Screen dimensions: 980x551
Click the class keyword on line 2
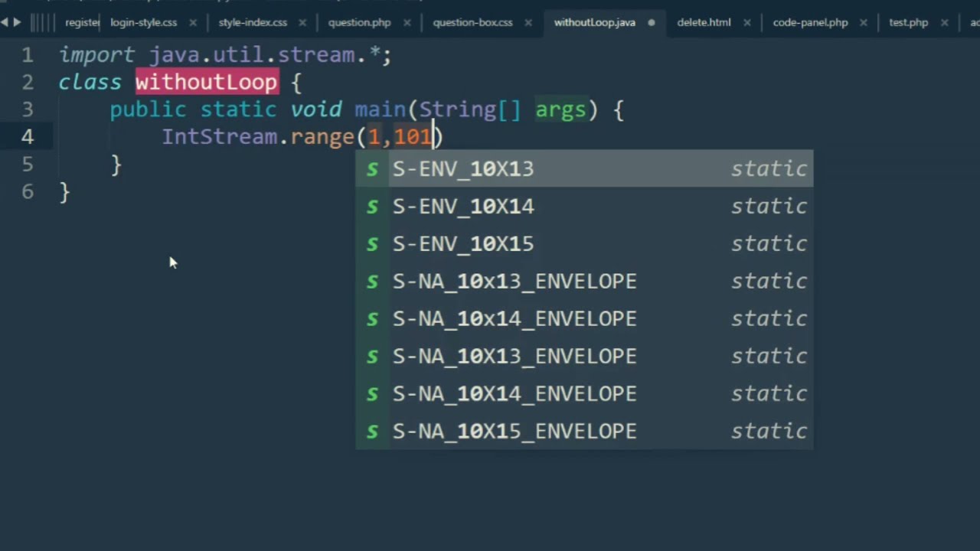(x=90, y=82)
